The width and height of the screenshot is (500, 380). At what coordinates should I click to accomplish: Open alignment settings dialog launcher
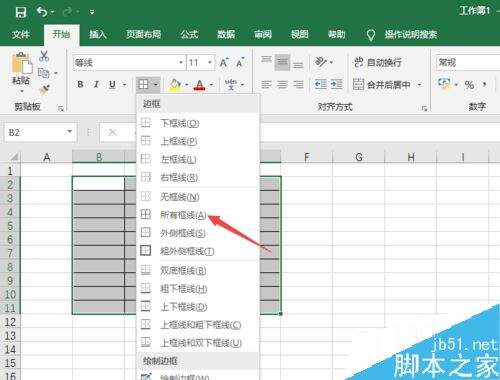click(424, 108)
